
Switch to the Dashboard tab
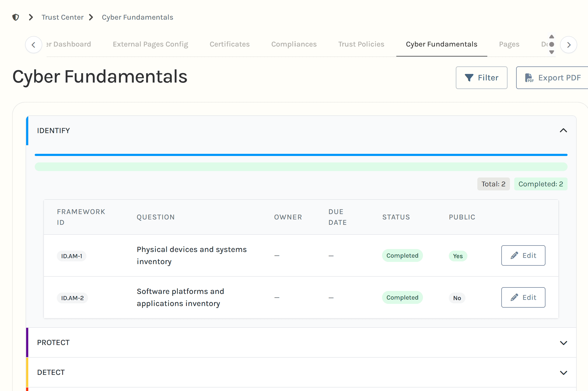coord(69,44)
